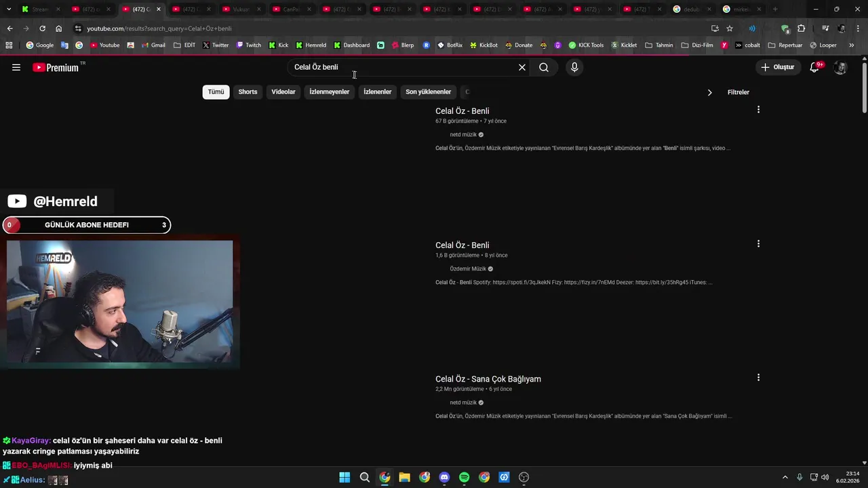The height and width of the screenshot is (488, 868).
Task: Open the Dashboard bookmark
Action: (x=352, y=45)
